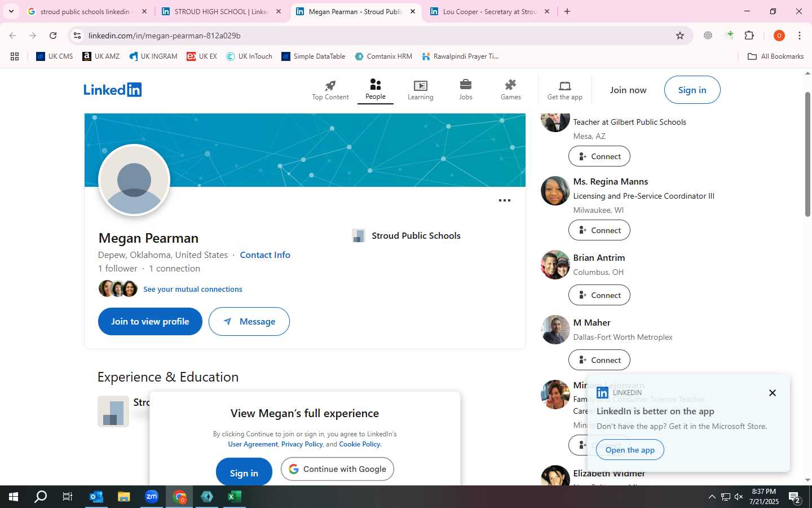This screenshot has width=812, height=508.
Task: Open Learning navigation item
Action: click(x=421, y=90)
